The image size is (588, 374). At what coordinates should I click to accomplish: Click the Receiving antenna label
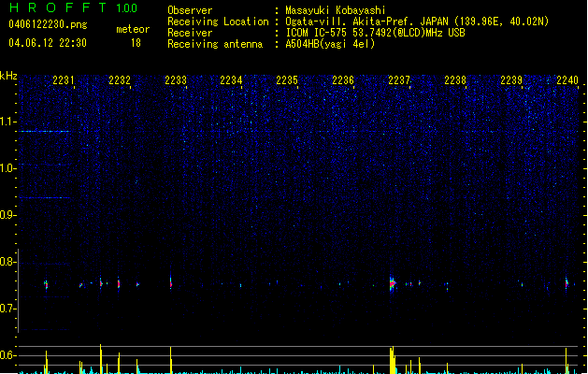tap(215, 44)
